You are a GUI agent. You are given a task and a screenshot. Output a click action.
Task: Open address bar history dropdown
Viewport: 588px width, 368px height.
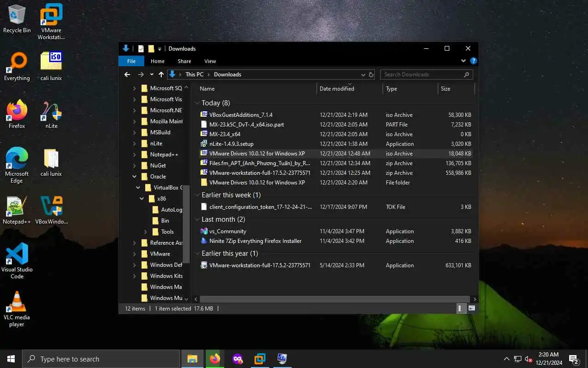pyautogui.click(x=363, y=75)
